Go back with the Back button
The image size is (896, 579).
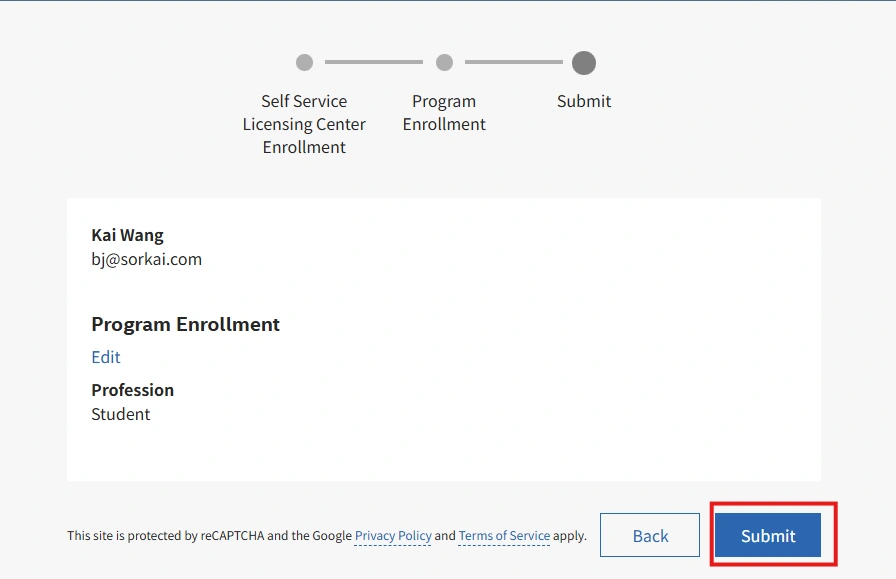[x=650, y=536]
